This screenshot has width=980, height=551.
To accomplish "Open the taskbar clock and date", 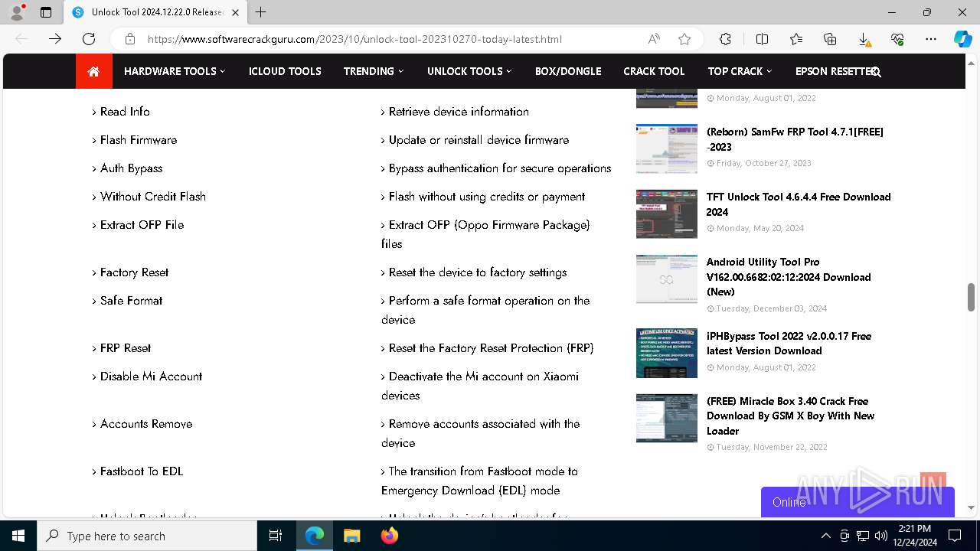I will pyautogui.click(x=915, y=536).
